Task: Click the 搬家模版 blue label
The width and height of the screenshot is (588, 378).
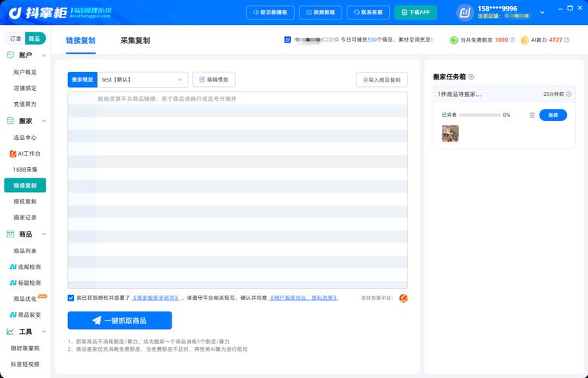Action: (82, 79)
